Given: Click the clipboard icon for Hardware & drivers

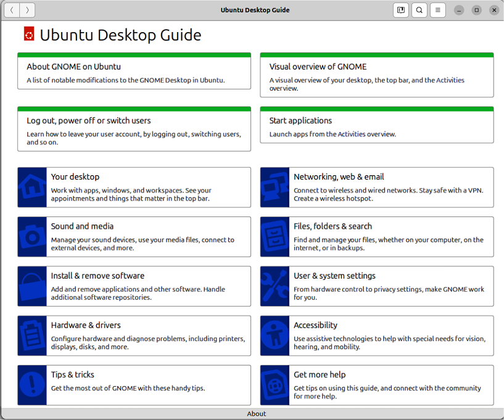Looking at the screenshot, I should pos(32,336).
